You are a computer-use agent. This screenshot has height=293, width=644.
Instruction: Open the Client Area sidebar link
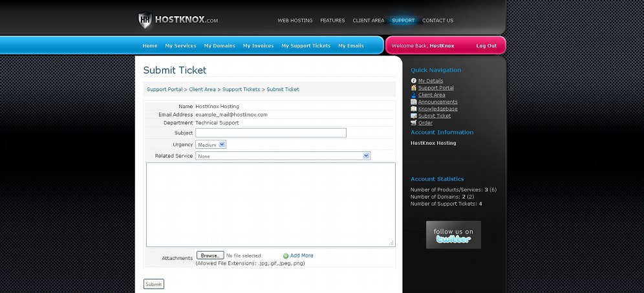click(431, 94)
